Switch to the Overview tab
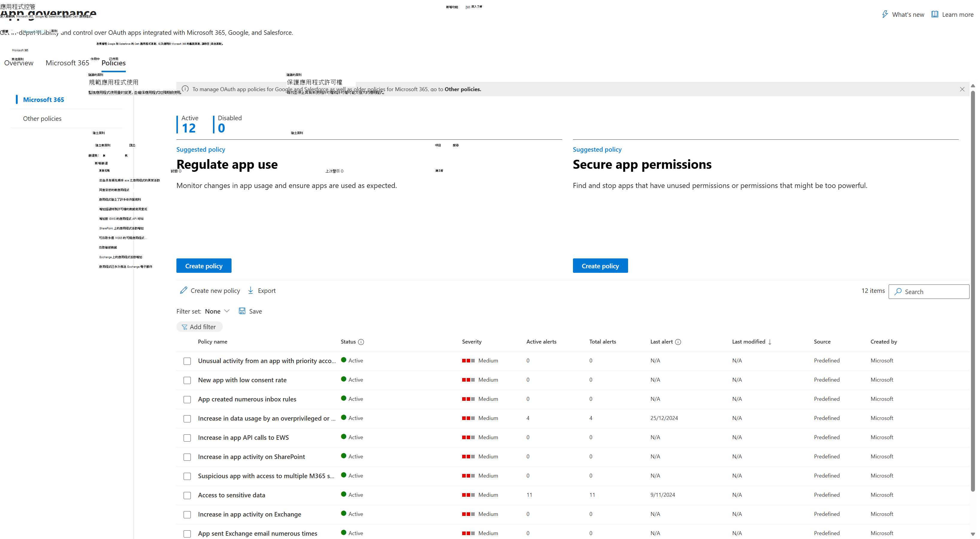 (x=19, y=63)
